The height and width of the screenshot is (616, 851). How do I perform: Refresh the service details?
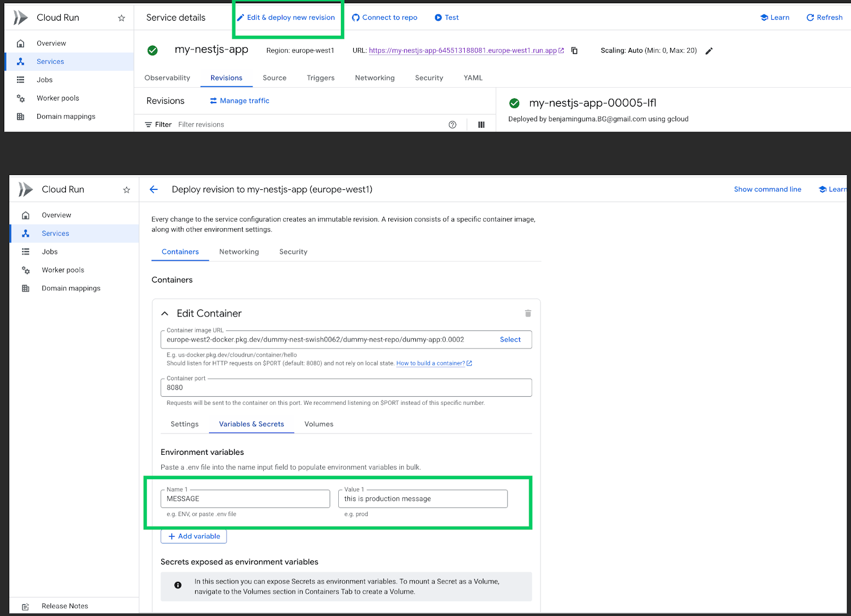(x=824, y=18)
